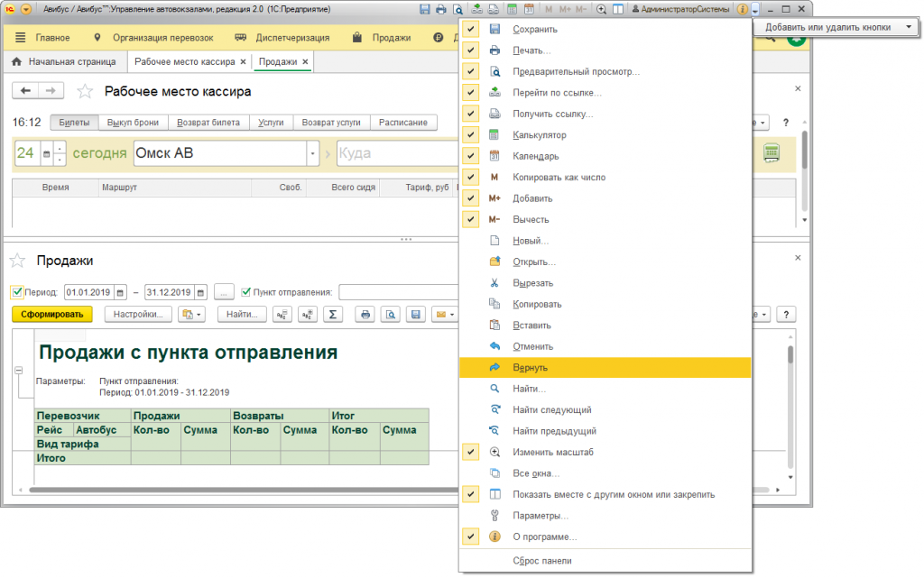Image resolution: width=924 pixels, height=578 pixels.
Task: Toggle the Пункт отправления checkbox
Action: (245, 292)
